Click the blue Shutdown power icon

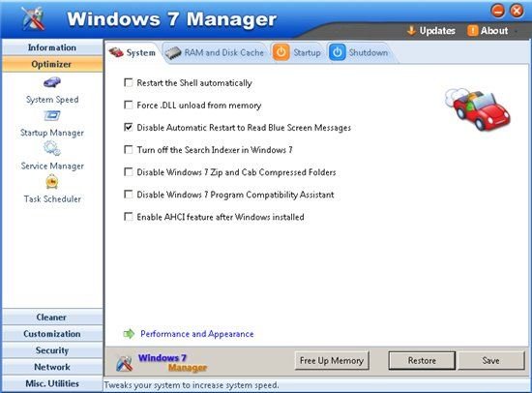(x=337, y=52)
